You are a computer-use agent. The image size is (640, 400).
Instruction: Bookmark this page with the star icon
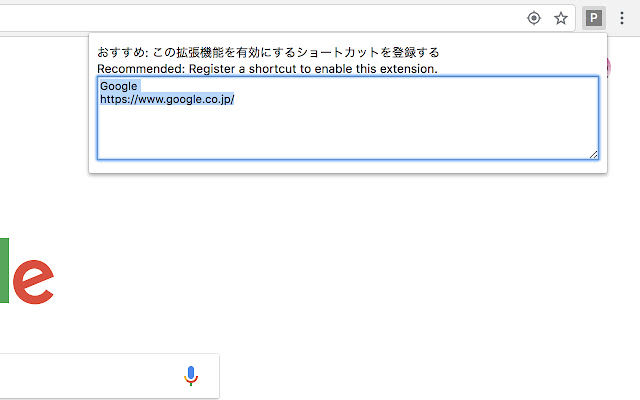click(x=561, y=17)
